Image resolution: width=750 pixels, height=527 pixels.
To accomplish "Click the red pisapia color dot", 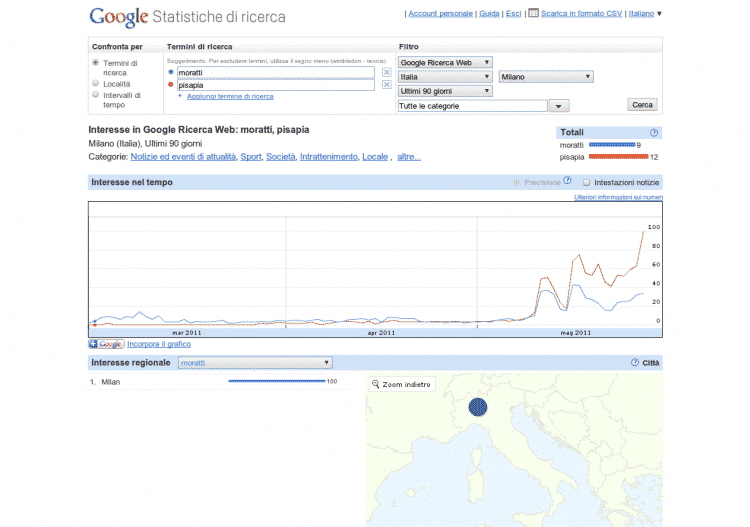I will tap(171, 85).
